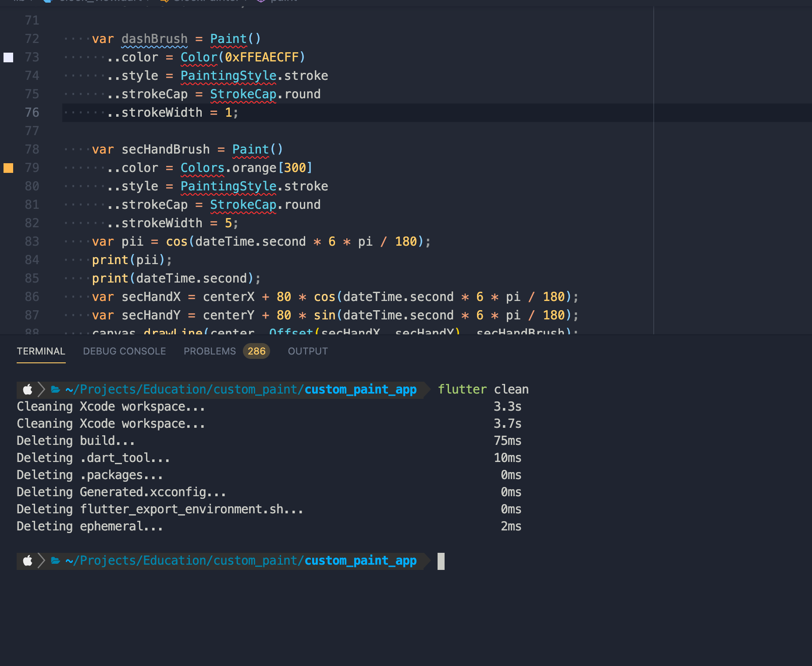
Task: Click the orange ClockPainter class icon in breadcrumb
Action: point(164,2)
